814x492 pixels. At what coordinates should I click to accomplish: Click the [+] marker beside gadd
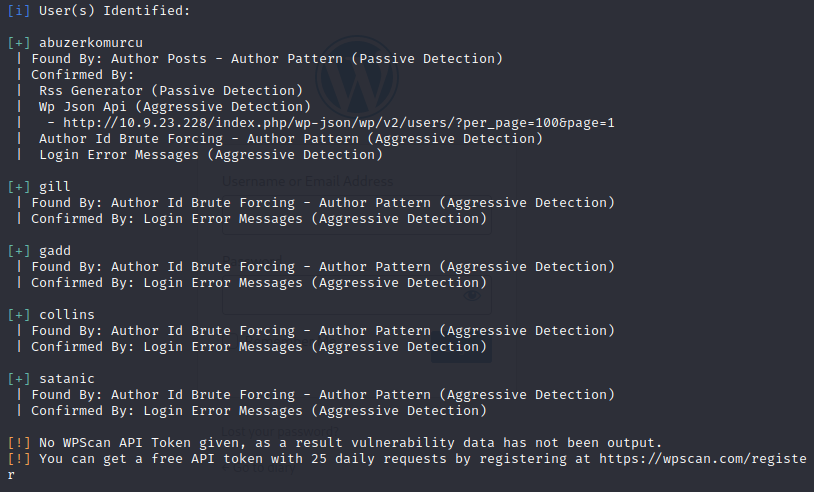pos(19,251)
